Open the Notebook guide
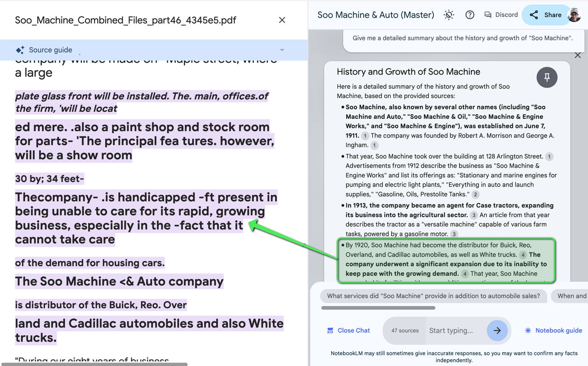This screenshot has height=366, width=588. (x=553, y=330)
